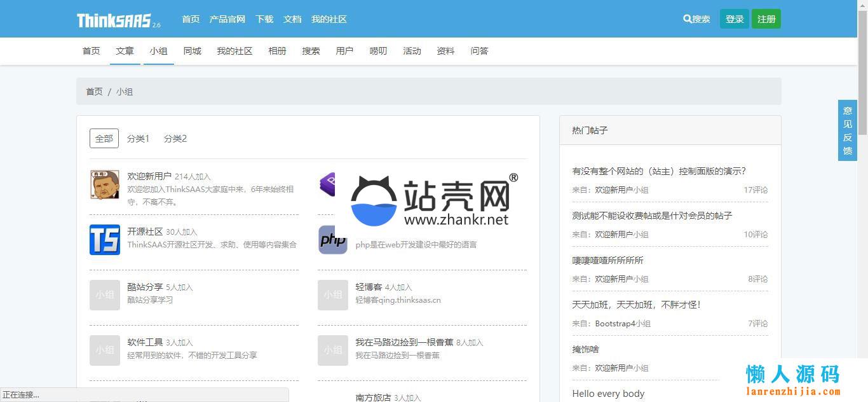This screenshot has height=402, width=868.
Task: Open 文章 in the navigation bar
Action: coord(125,51)
